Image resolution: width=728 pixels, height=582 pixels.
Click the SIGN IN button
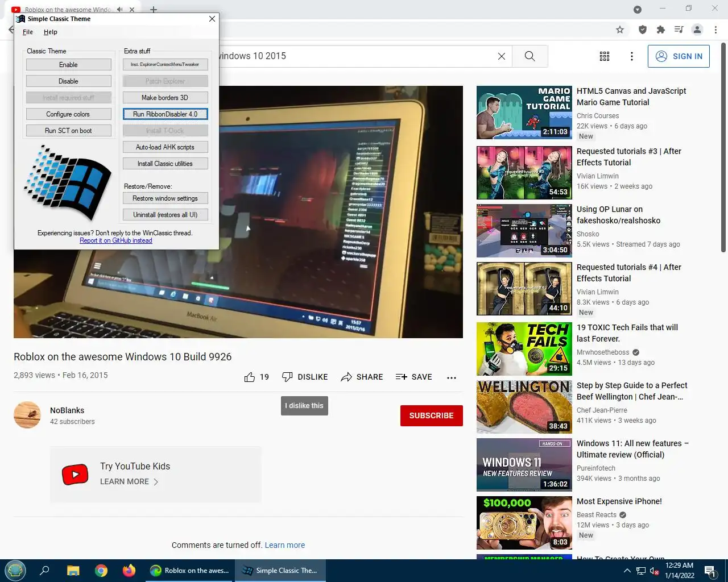pos(679,56)
